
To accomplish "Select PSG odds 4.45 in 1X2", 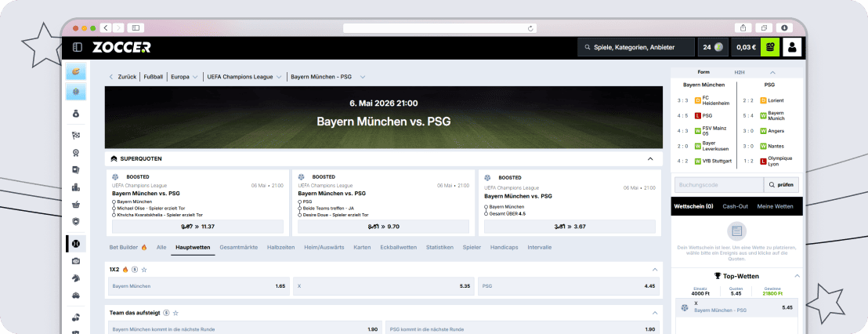I will click(x=569, y=286).
